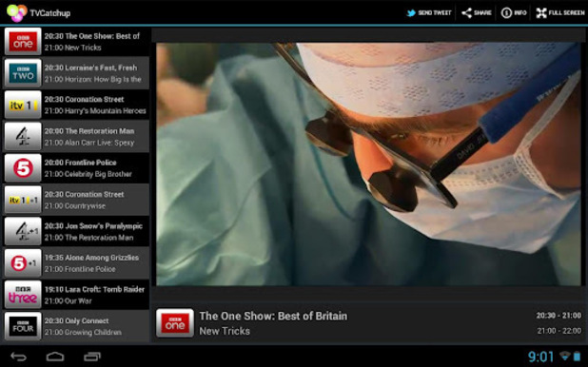Select the ITV1+1 channel icon
Screen dimensions: 588x367
click(x=23, y=200)
